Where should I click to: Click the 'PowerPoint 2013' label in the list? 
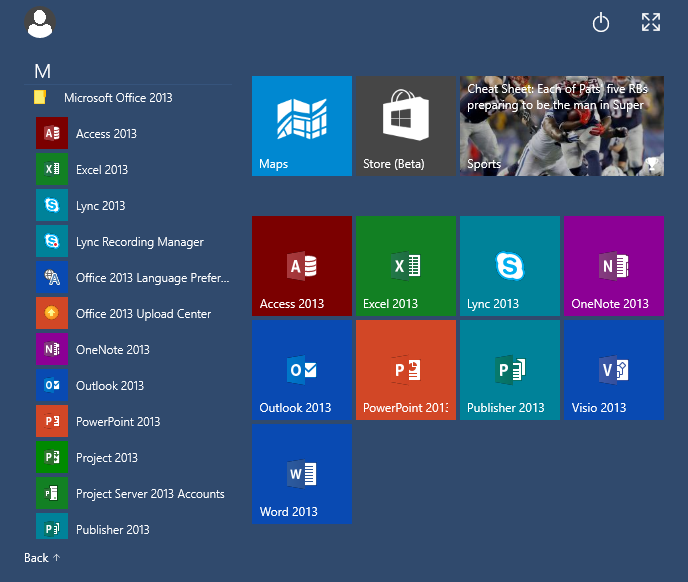pyautogui.click(x=118, y=421)
